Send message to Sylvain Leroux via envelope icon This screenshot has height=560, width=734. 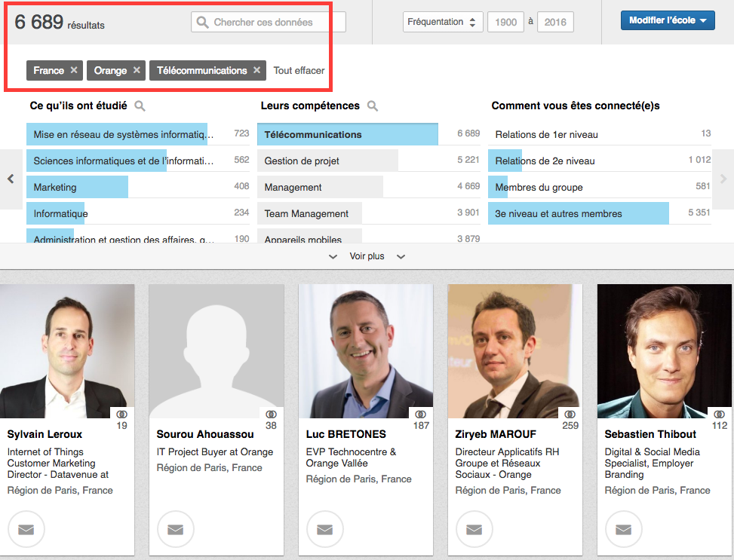pos(26,530)
